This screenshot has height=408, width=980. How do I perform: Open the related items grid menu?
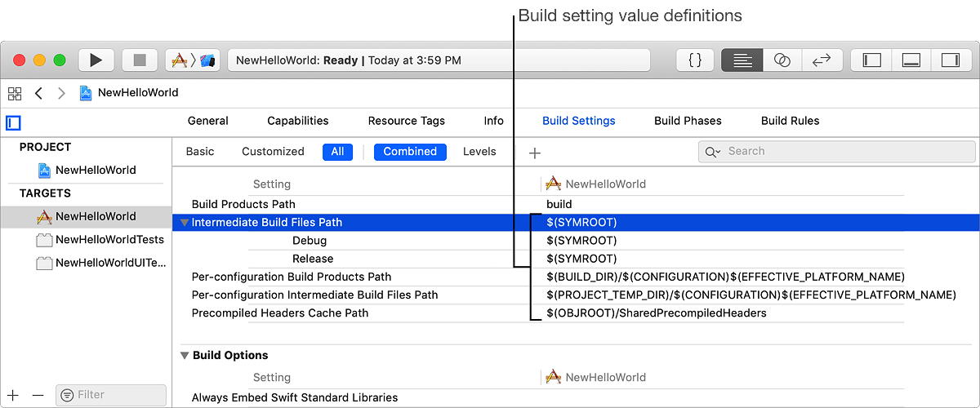[14, 93]
